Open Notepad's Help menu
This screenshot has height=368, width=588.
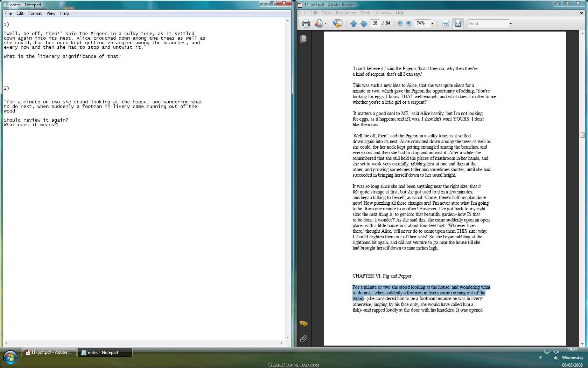point(64,13)
